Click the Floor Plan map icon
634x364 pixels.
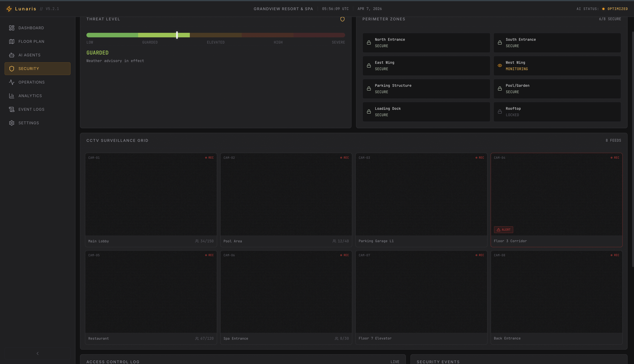click(12, 41)
